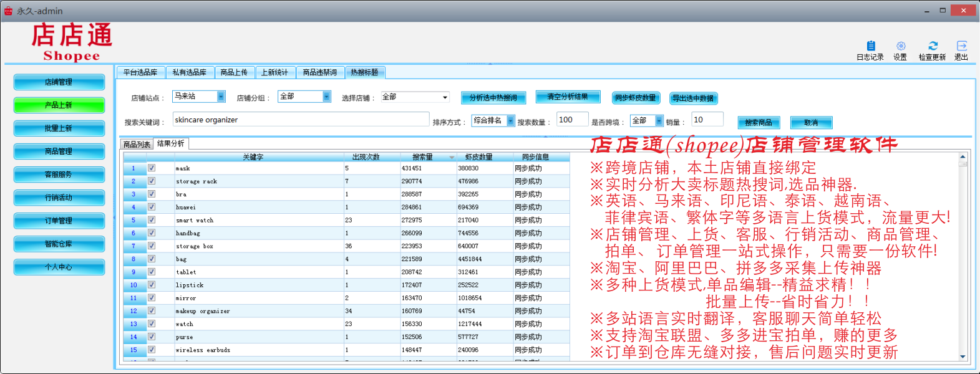Open 智能仓库 in the sidebar

(59, 244)
